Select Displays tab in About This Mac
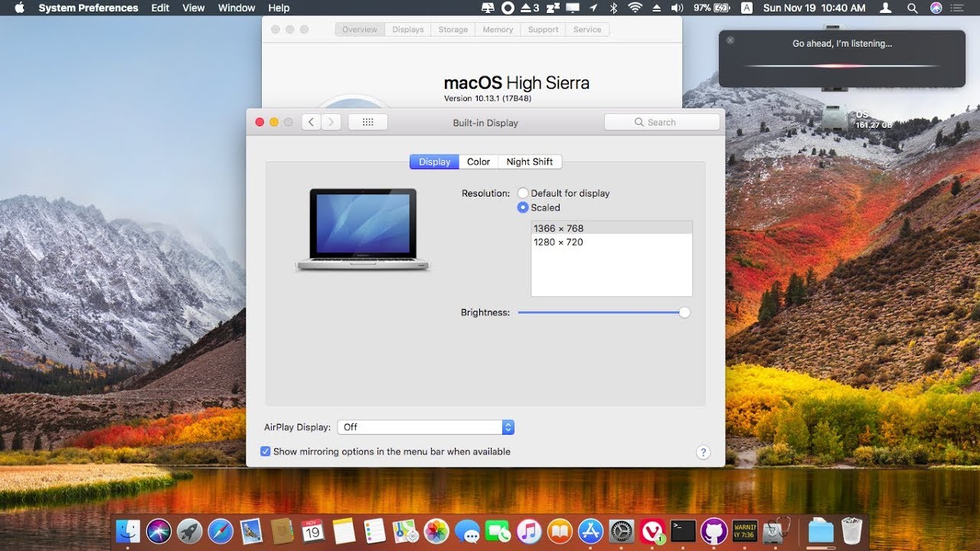980x551 pixels. coord(408,29)
